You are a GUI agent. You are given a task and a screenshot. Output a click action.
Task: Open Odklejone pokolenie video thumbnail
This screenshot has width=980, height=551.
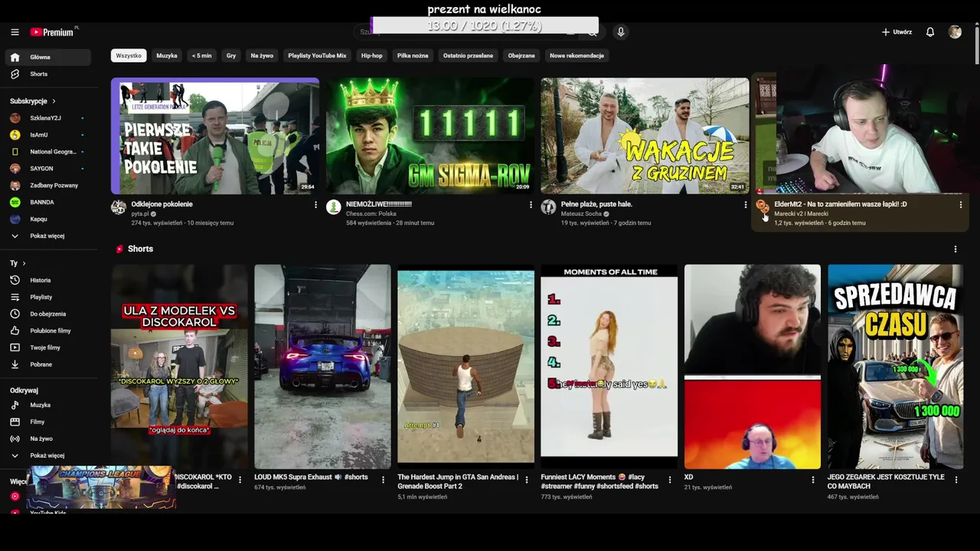[x=215, y=135]
